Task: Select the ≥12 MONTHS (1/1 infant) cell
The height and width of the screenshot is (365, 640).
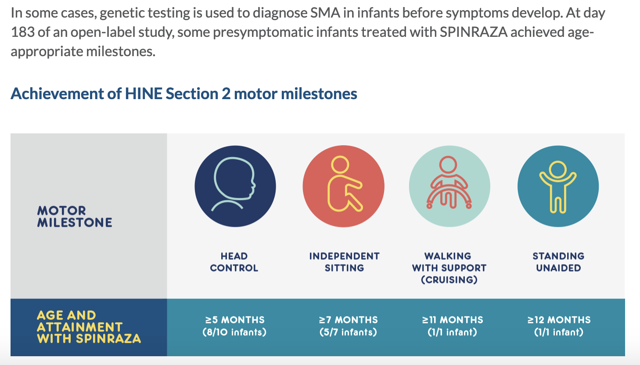Action: (559, 326)
